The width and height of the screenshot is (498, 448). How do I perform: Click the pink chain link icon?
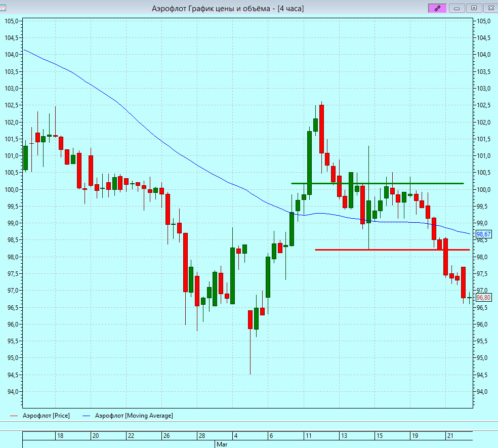pos(437,8)
